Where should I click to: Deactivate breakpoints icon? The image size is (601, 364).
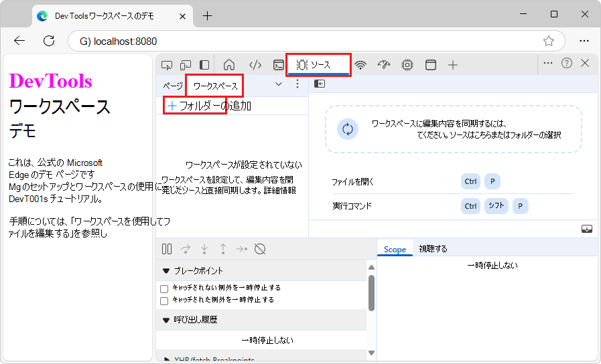[260, 249]
